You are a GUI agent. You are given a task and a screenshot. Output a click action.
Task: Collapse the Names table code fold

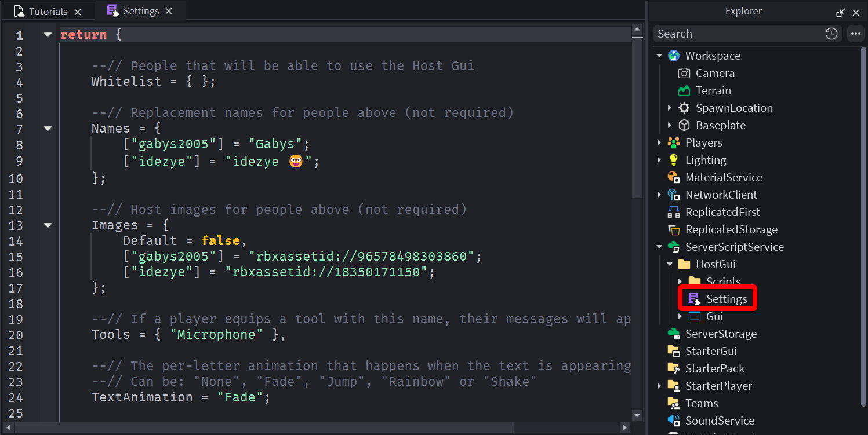(x=48, y=129)
